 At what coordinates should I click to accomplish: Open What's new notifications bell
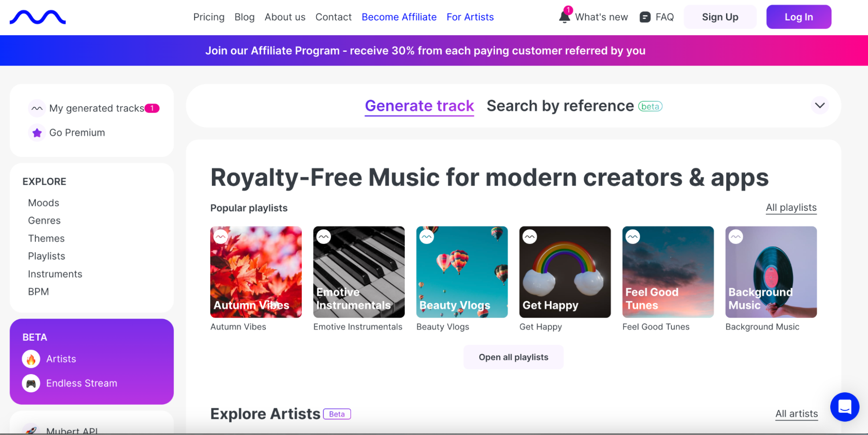(x=564, y=17)
